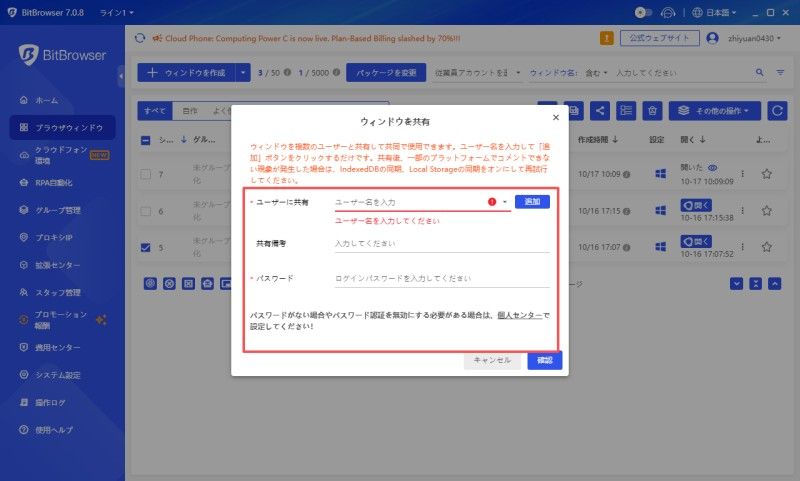Click the eye icon beside 開いた

(712, 167)
